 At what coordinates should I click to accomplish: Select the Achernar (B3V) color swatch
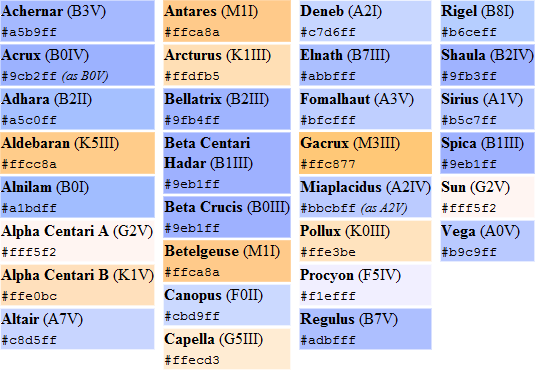(x=77, y=21)
